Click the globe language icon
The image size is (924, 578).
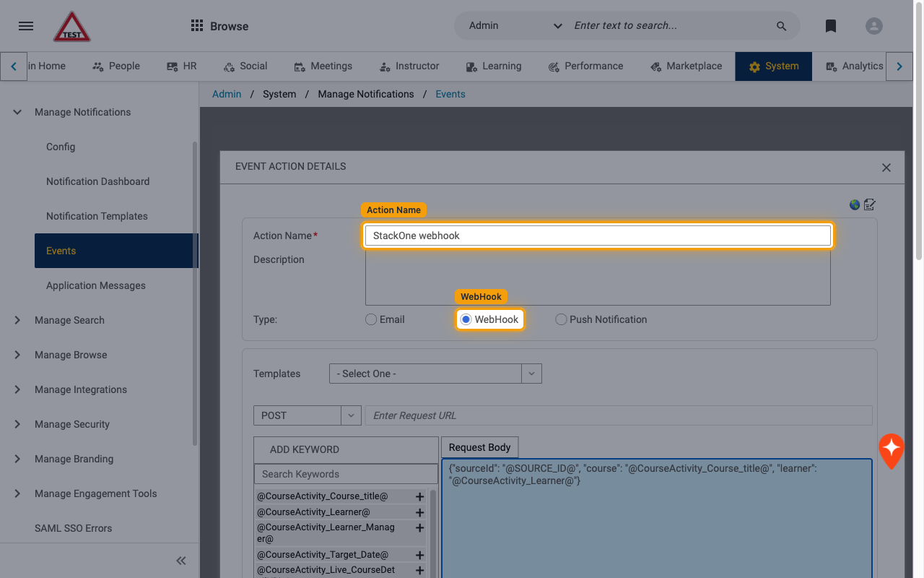click(x=855, y=204)
